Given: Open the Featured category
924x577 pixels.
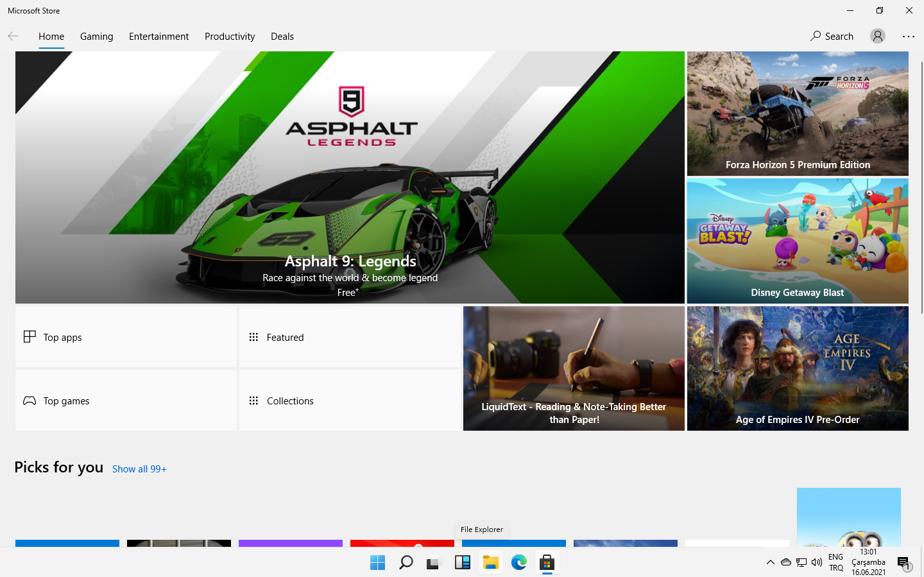Looking at the screenshot, I should pyautogui.click(x=350, y=337).
